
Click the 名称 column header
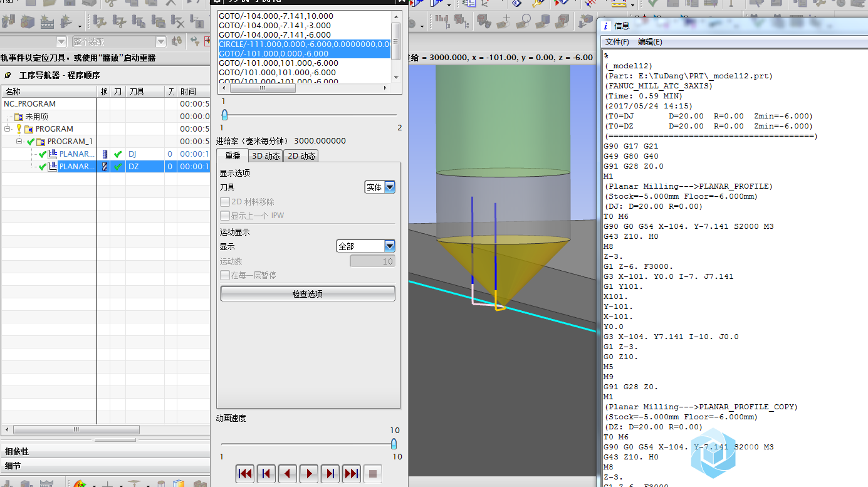(x=49, y=92)
